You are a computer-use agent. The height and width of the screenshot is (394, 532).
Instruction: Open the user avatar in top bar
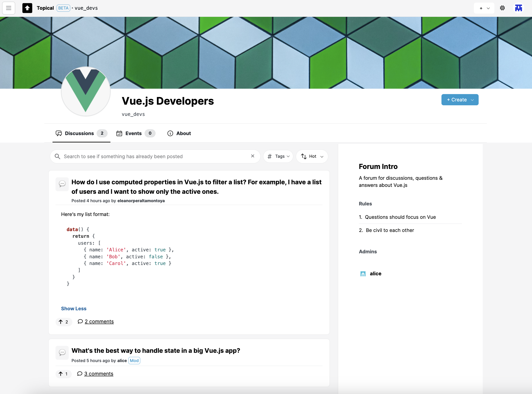(518, 8)
